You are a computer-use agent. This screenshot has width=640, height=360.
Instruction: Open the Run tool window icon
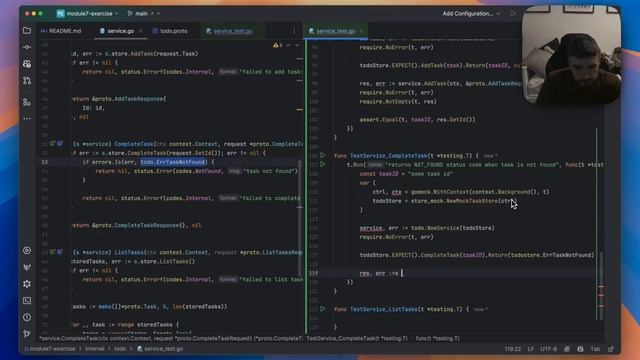click(27, 251)
